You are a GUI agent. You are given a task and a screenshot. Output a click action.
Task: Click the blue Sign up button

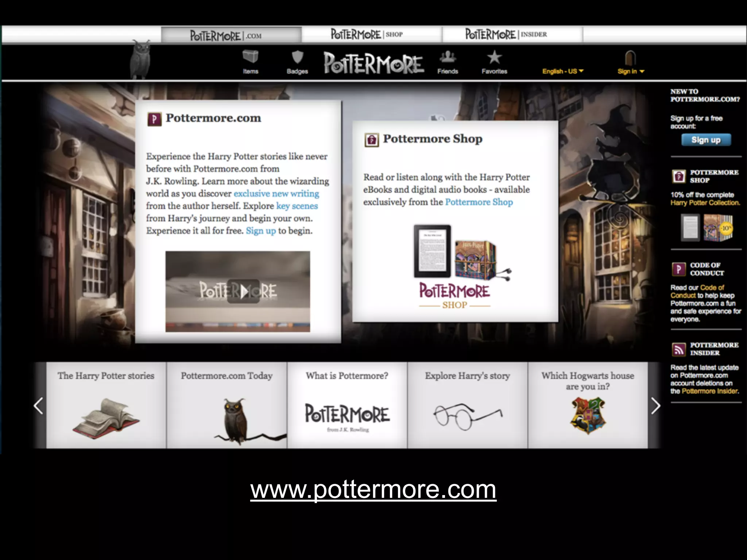pos(706,140)
